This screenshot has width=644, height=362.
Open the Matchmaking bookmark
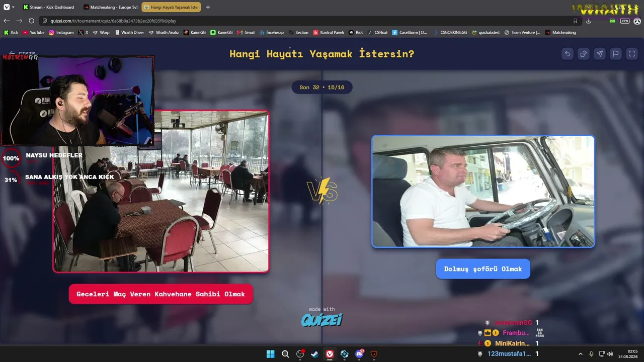click(x=560, y=33)
